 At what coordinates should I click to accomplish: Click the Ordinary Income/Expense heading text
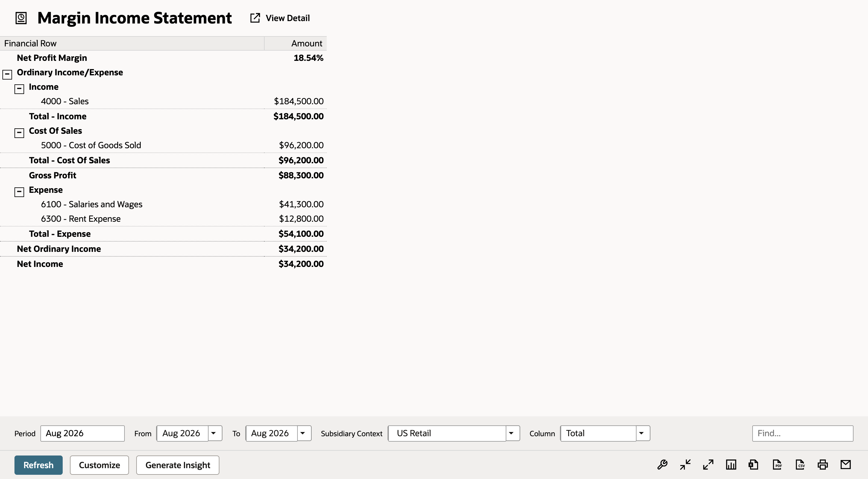coord(70,72)
